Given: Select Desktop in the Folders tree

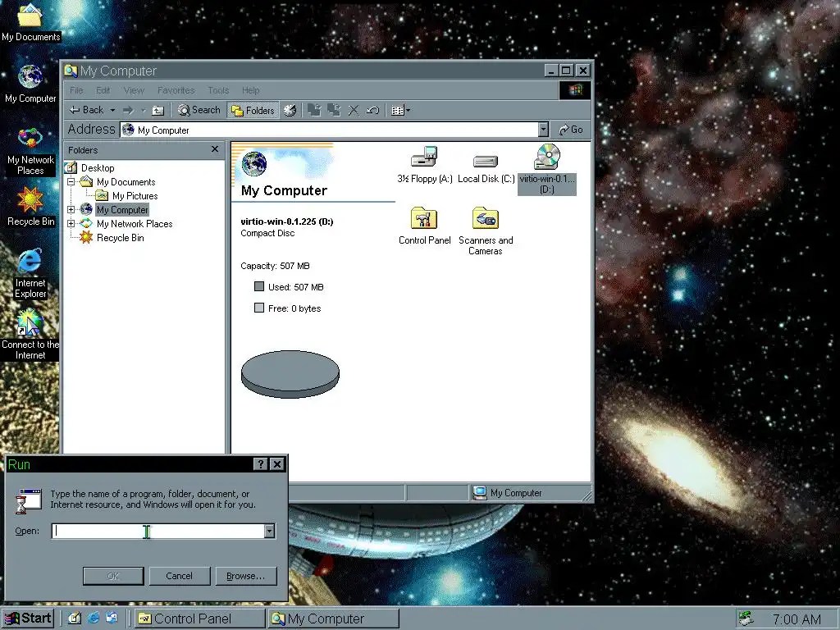Looking at the screenshot, I should [x=98, y=168].
